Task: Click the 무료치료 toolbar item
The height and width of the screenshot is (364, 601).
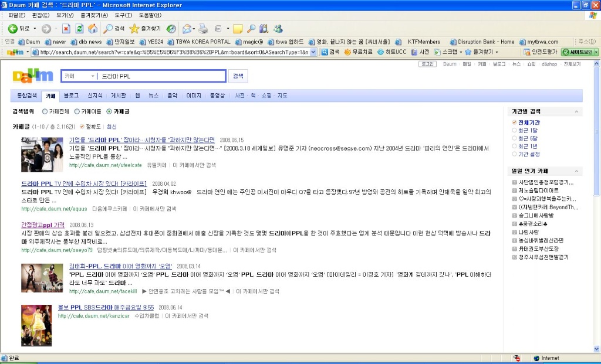Action: [x=359, y=52]
